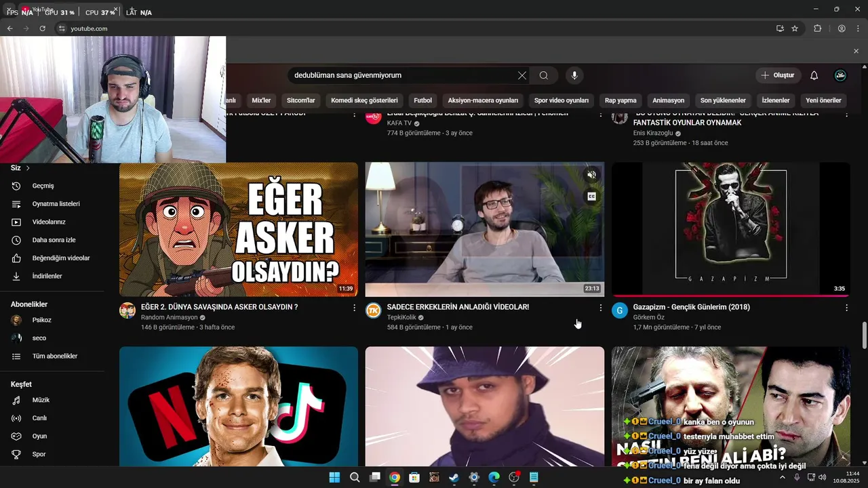This screenshot has width=868, height=488.
Task: Click the search magnifier button
Action: pos(544,75)
